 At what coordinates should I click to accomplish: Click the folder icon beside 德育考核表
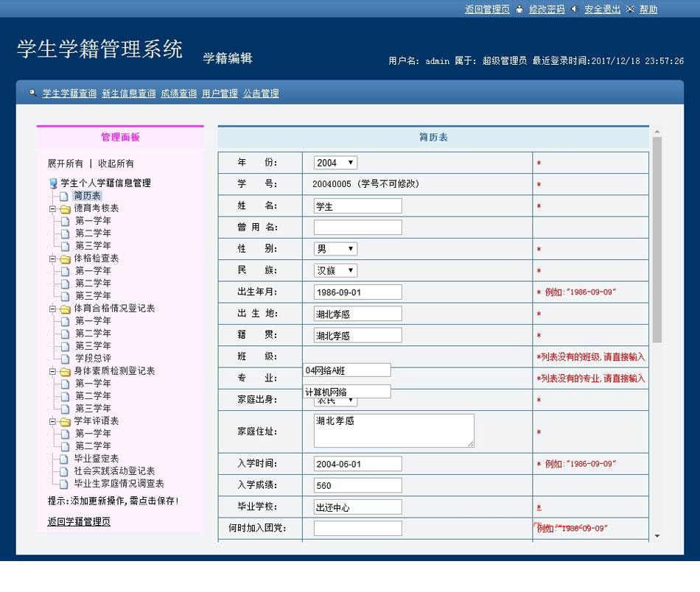pos(65,208)
